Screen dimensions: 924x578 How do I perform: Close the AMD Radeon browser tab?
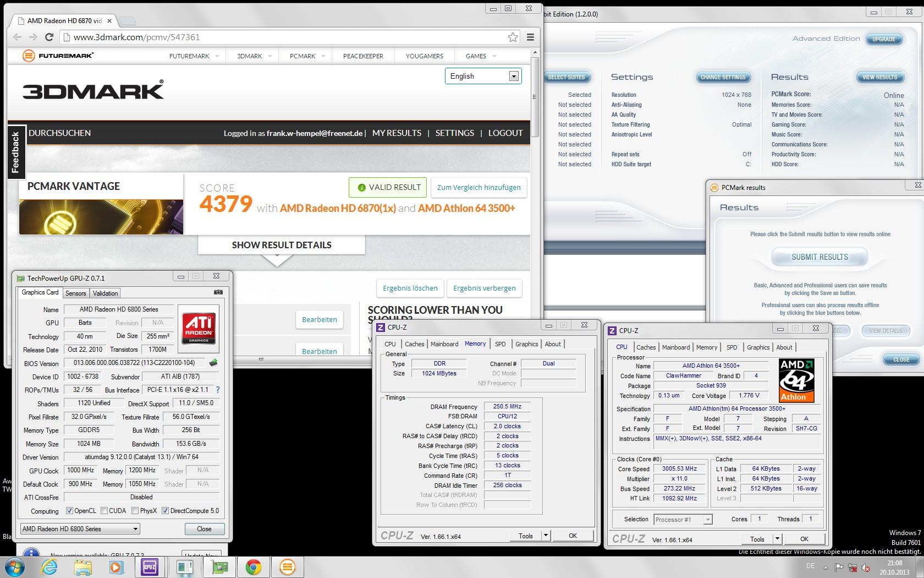pyautogui.click(x=109, y=21)
